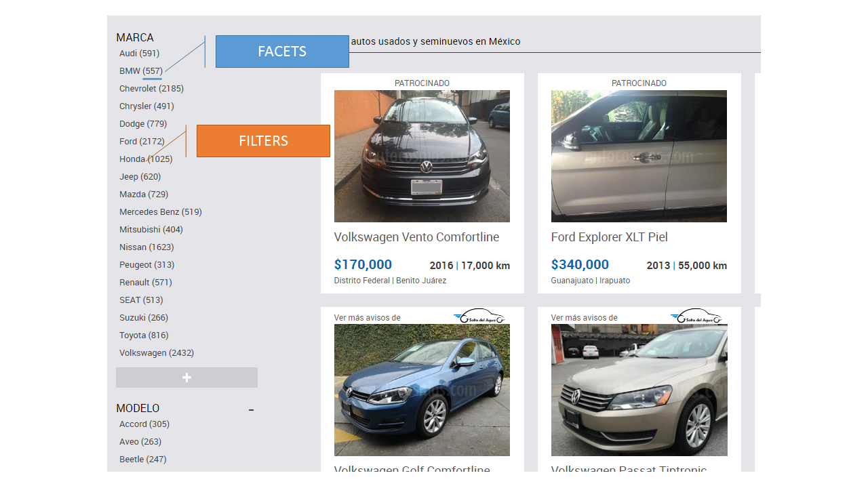This screenshot has width=868, height=488.
Task: Click the $340,000 price
Action: tap(580, 265)
